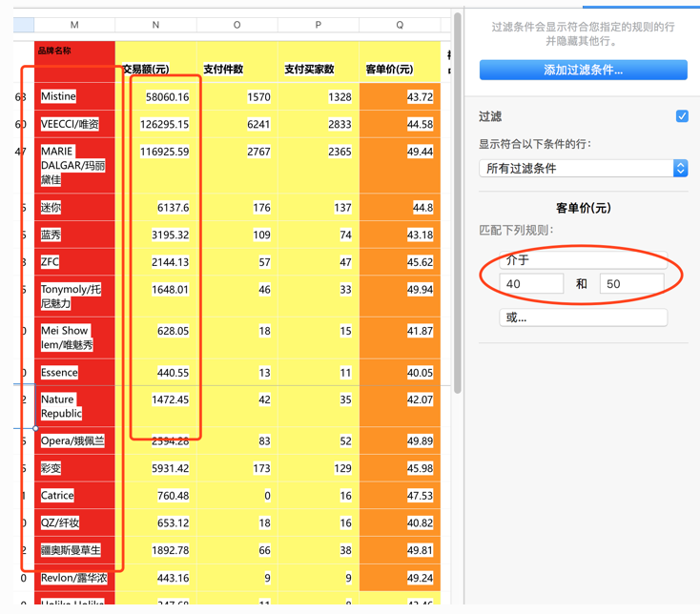700x614 pixels.
Task: Click the 47.53 unit price cell
Action: point(400,496)
